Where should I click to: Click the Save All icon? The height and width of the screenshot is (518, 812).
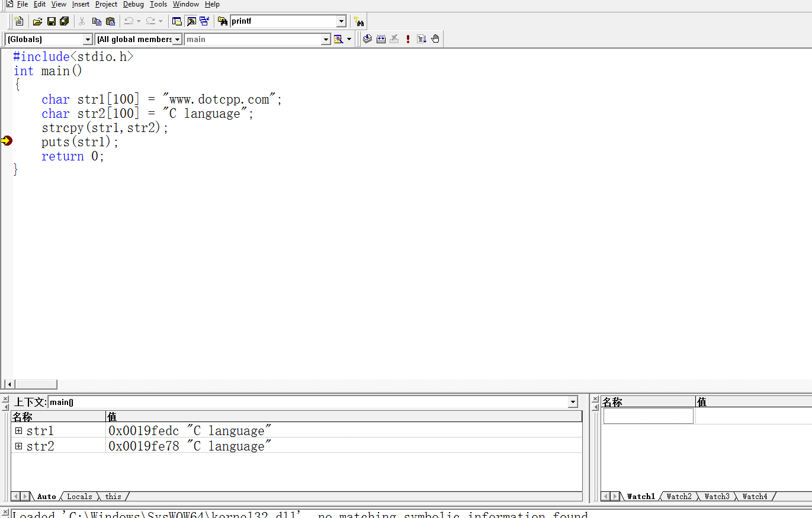64,21
